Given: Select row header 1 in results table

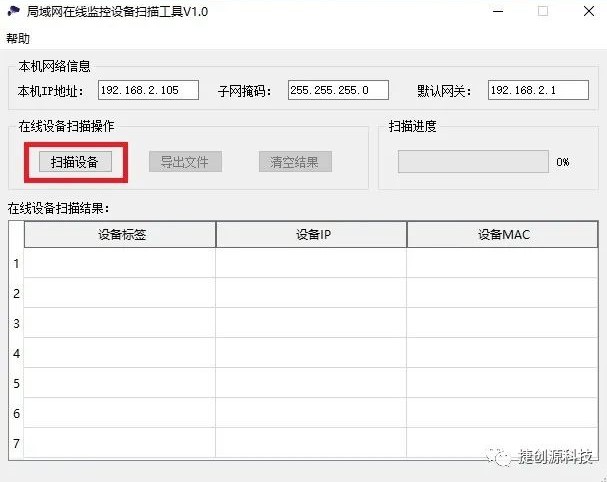Looking at the screenshot, I should click(x=16, y=263).
